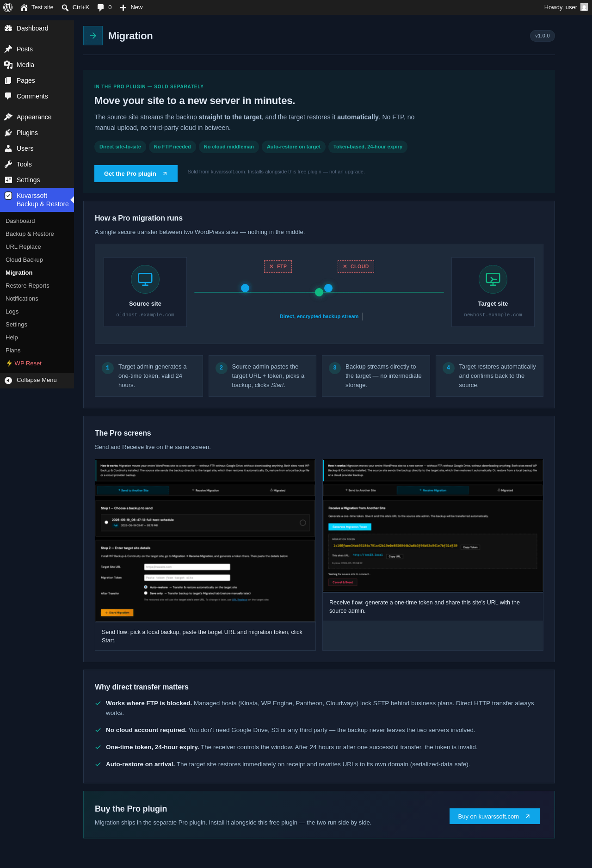
Task: Go to the main WordPress Dashboard gauge icon
Action: point(8,28)
